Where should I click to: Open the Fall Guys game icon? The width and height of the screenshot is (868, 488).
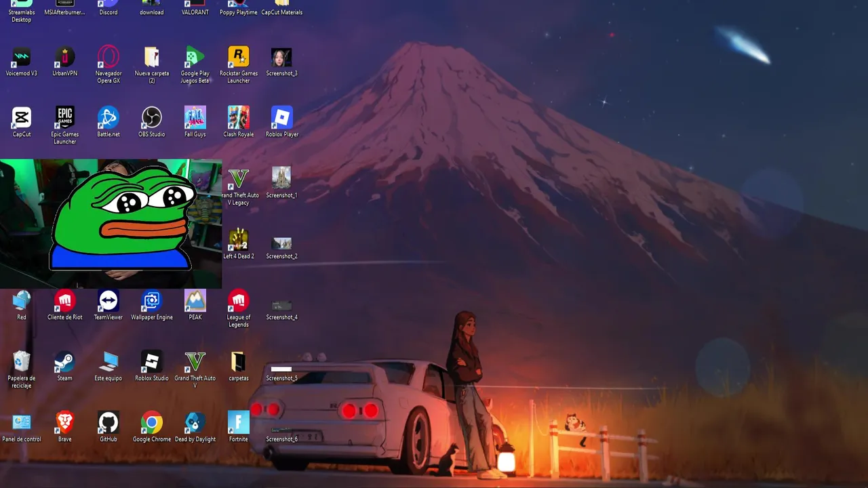(195, 123)
